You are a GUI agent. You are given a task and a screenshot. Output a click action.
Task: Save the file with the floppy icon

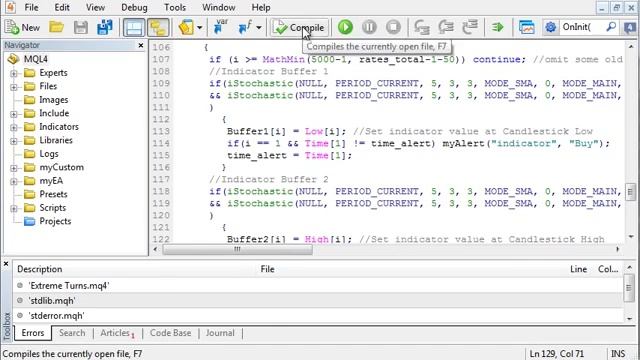80,27
